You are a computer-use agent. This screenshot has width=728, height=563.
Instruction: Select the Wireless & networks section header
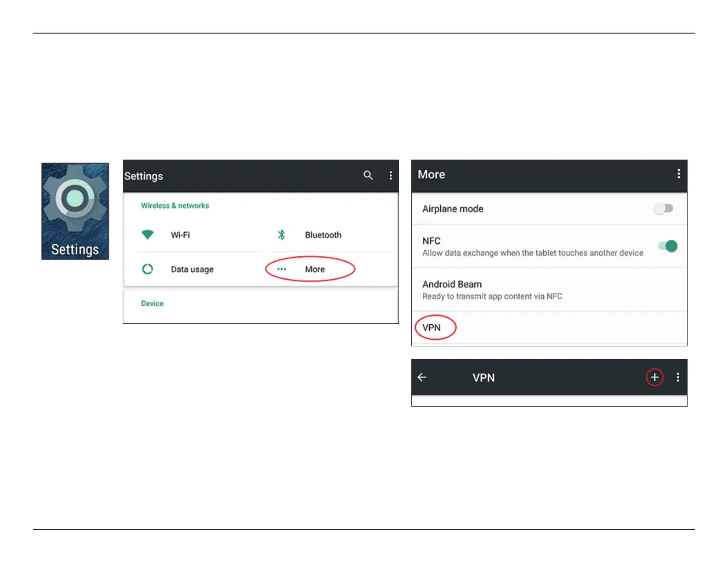click(175, 206)
